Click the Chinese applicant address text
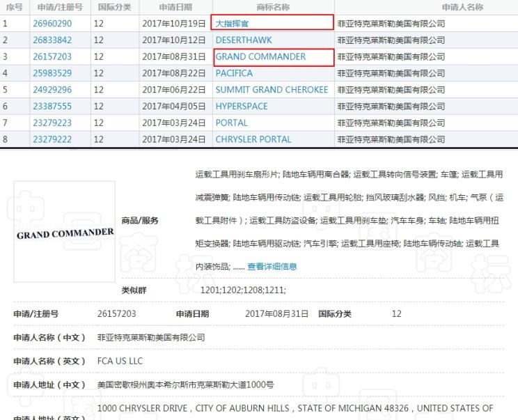The width and height of the screenshot is (518, 420). 186,384
